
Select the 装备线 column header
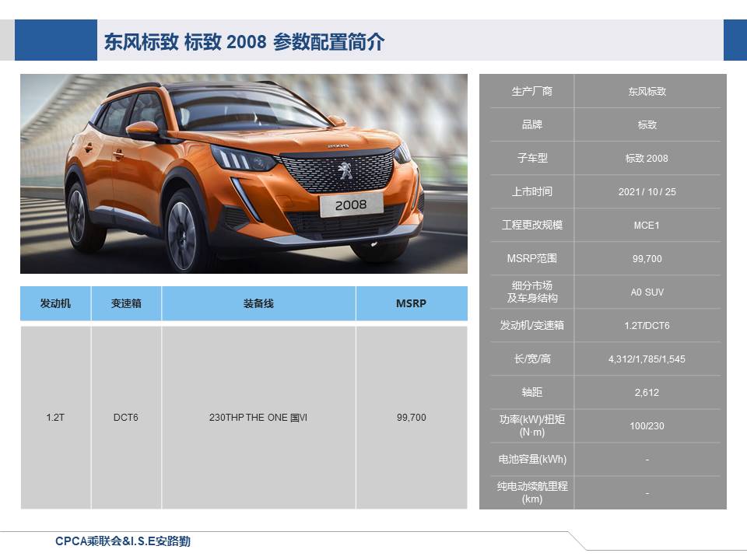pyautogui.click(x=258, y=303)
